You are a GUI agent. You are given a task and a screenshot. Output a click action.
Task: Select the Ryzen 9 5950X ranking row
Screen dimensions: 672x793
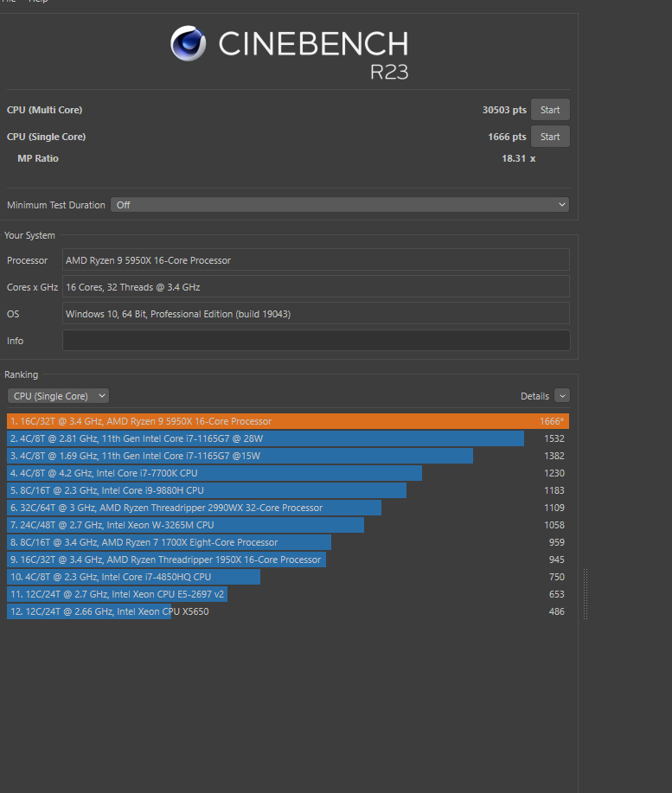288,421
